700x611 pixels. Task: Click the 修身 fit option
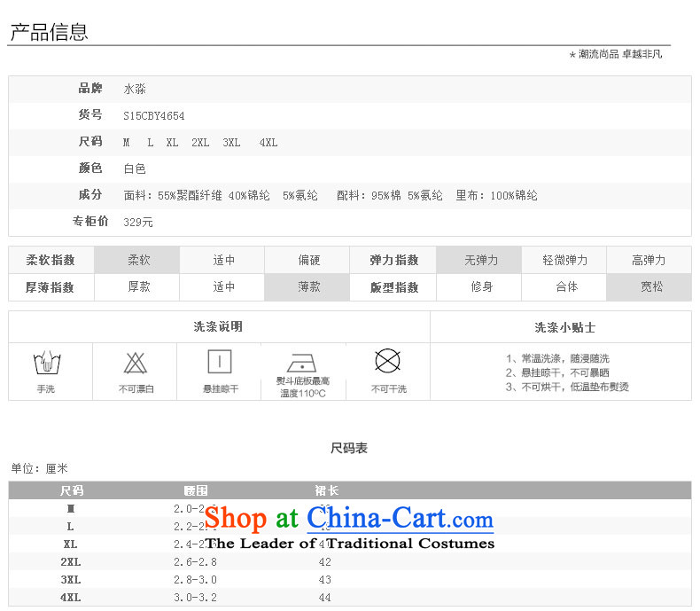coord(481,287)
